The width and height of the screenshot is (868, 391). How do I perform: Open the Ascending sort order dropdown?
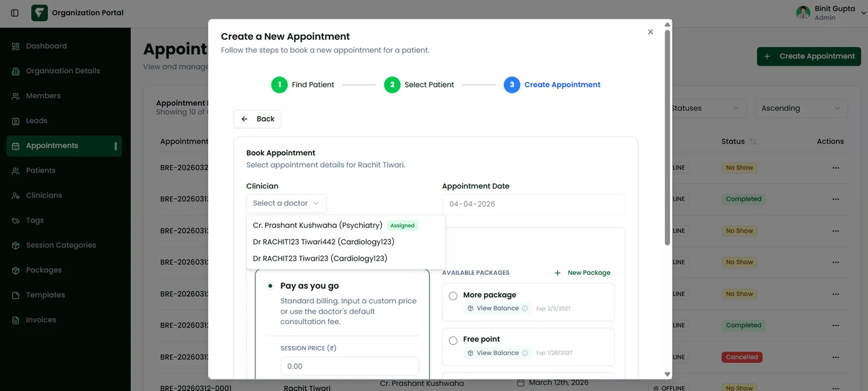coord(801,108)
